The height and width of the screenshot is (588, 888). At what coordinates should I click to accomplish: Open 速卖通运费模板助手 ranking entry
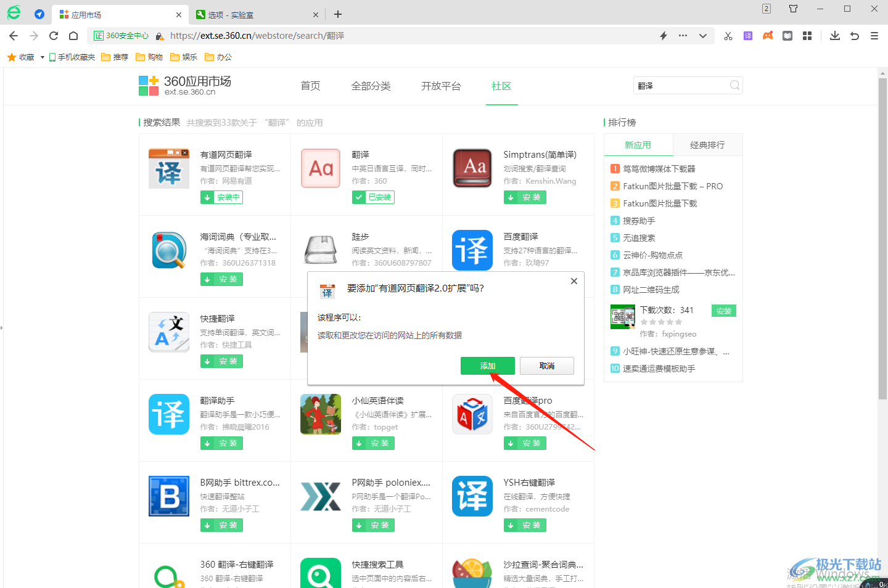659,369
